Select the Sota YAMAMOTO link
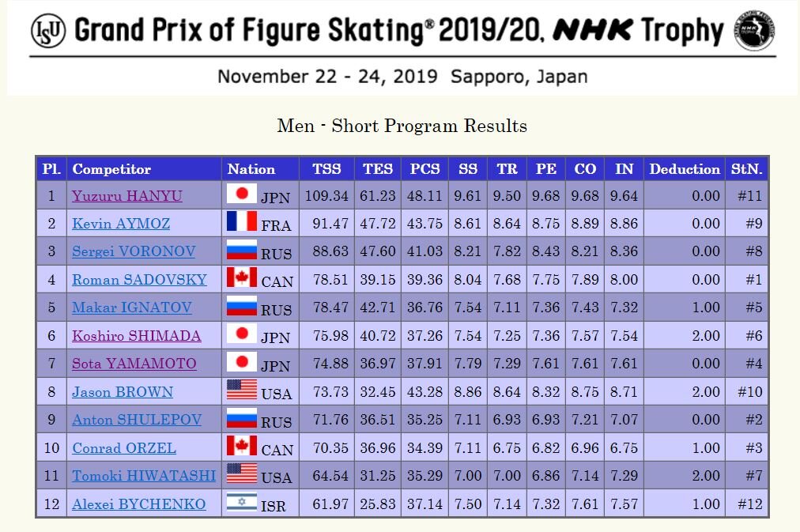Image resolution: width=800 pixels, height=532 pixels. [x=134, y=364]
